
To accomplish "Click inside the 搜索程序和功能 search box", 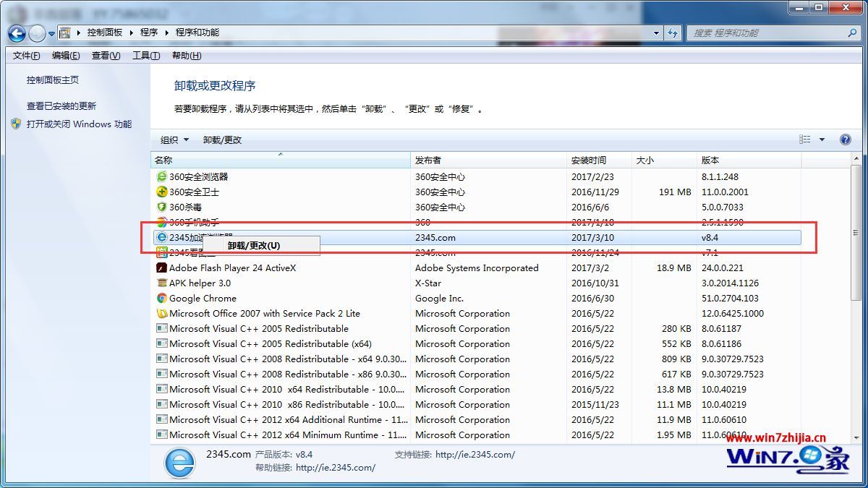I will point(767,33).
